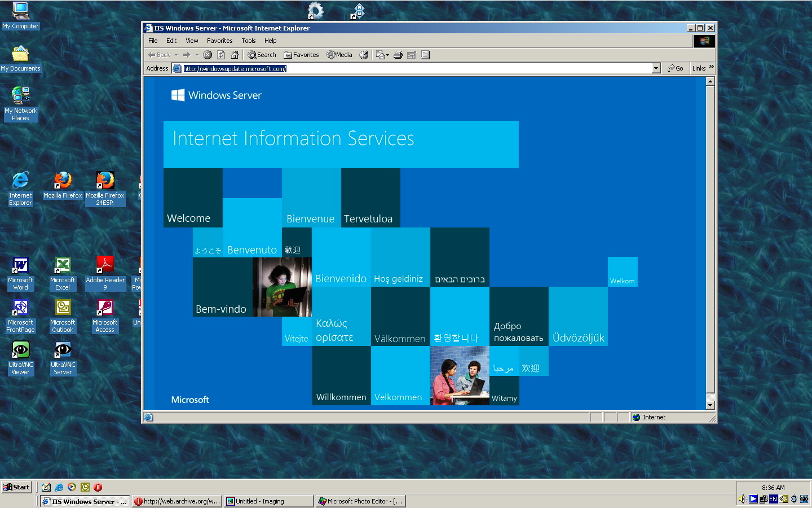This screenshot has height=508, width=812.
Task: Click the woman with laptop photo tile
Action: [282, 287]
